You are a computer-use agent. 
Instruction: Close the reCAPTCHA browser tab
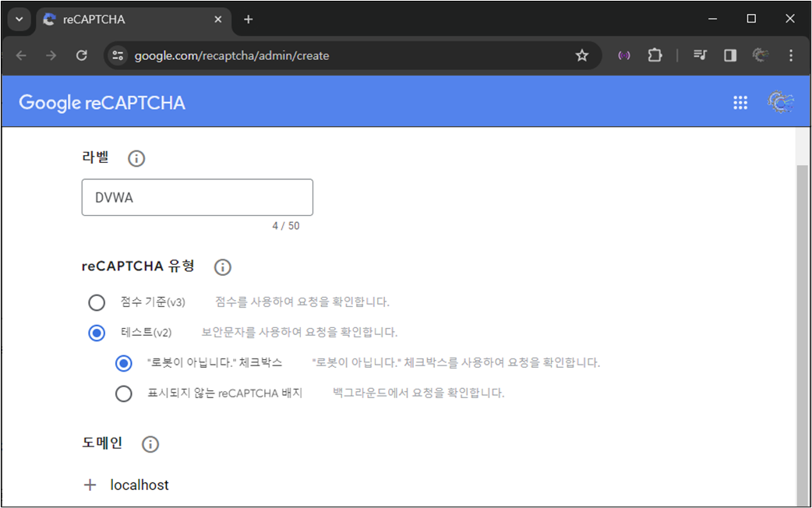[218, 19]
